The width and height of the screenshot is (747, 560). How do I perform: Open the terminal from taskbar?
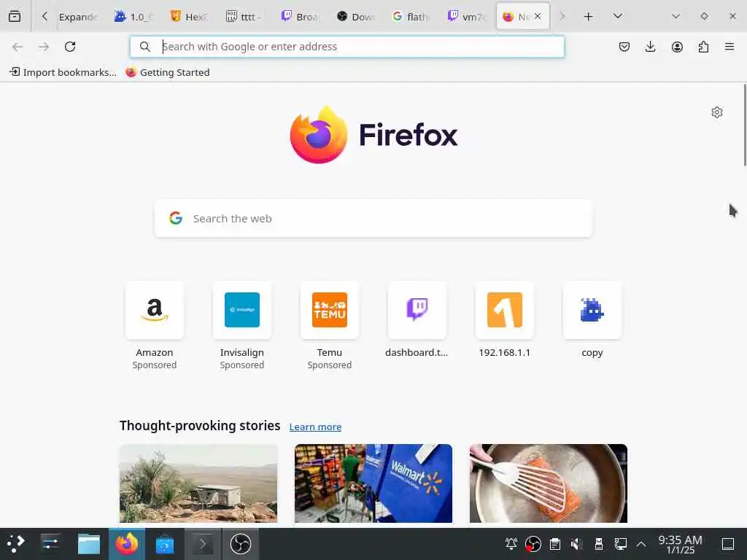click(203, 544)
